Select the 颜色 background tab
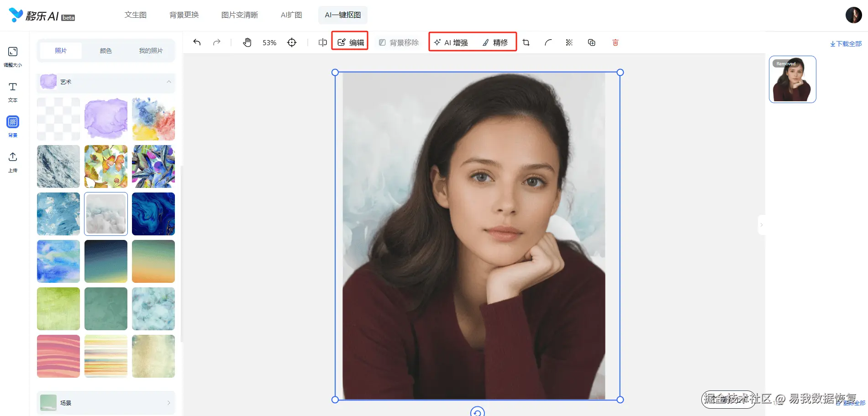This screenshot has width=868, height=416. [106, 51]
